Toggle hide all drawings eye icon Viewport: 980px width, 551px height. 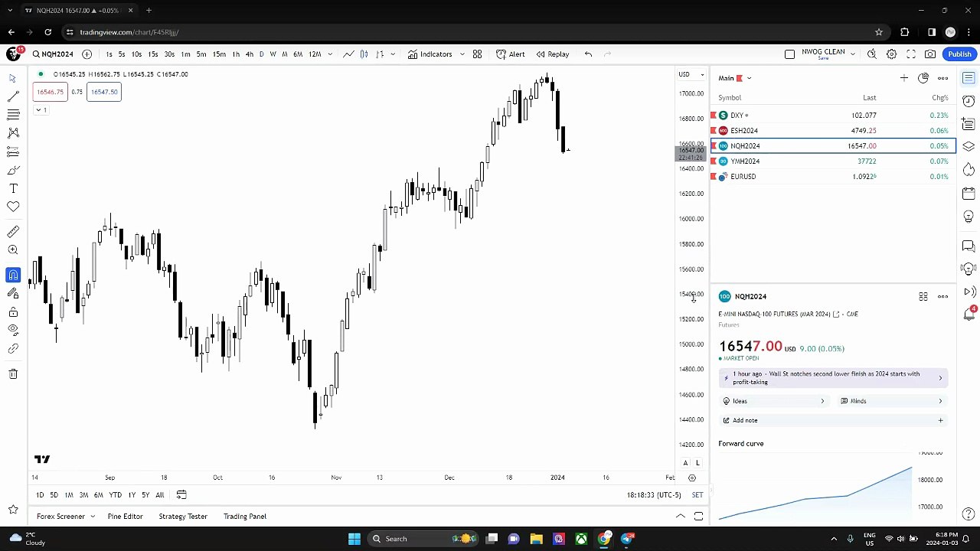[13, 330]
